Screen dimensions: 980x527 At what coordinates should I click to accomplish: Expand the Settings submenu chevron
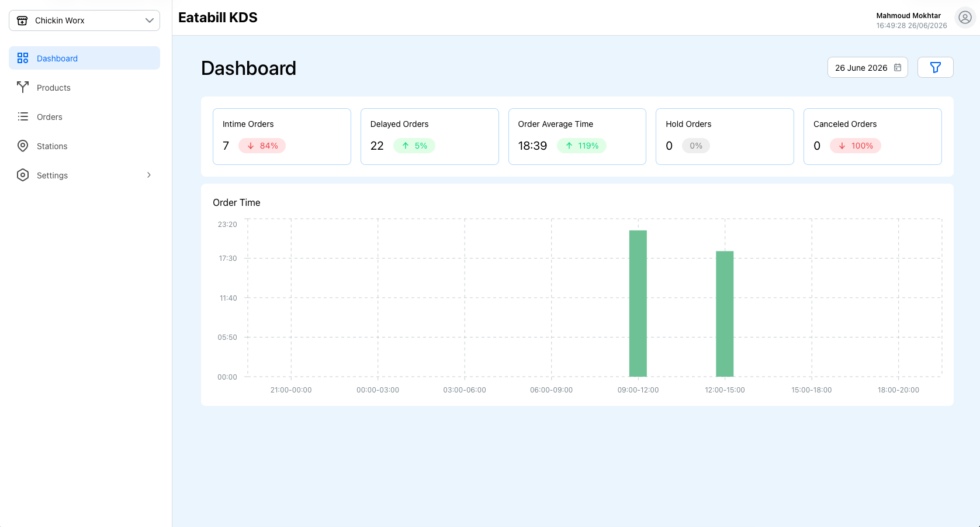tap(149, 175)
